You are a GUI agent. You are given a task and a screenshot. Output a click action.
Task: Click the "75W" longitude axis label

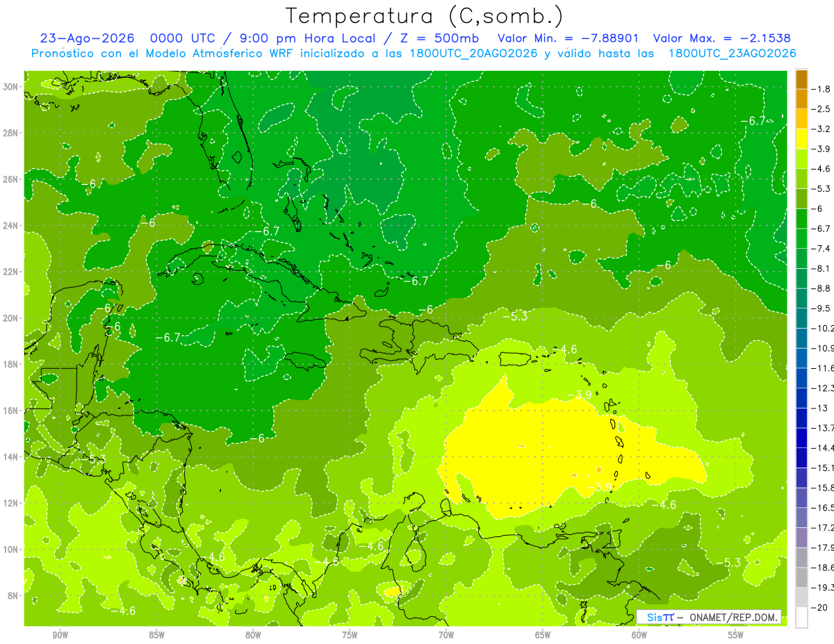350,635
